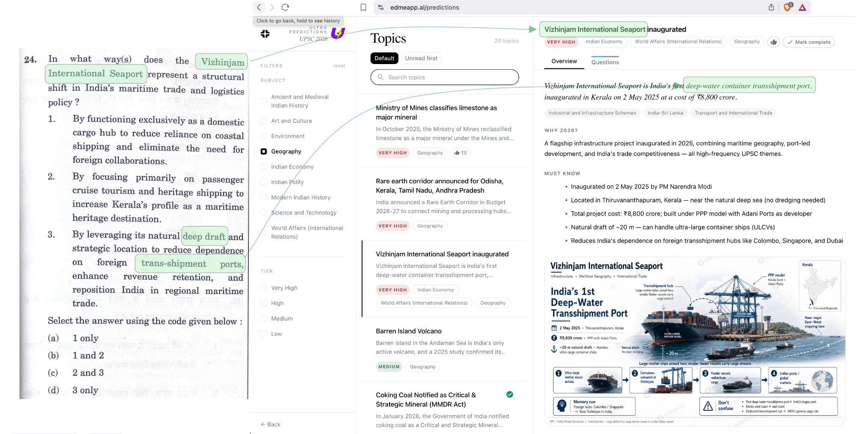The width and height of the screenshot is (868, 434).
Task: Click the Mark complete button
Action: tap(809, 42)
